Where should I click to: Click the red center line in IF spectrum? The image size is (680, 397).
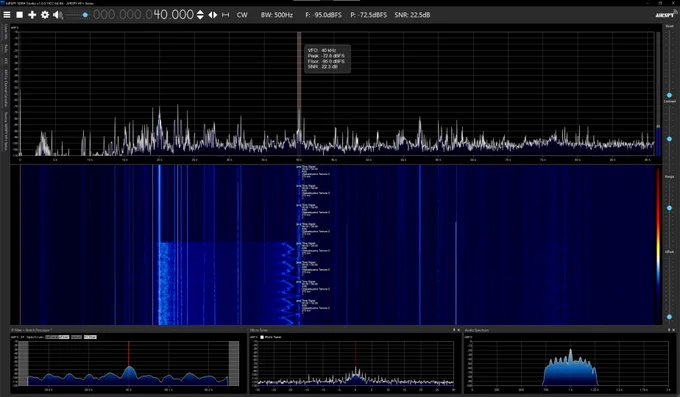pyautogui.click(x=128, y=354)
